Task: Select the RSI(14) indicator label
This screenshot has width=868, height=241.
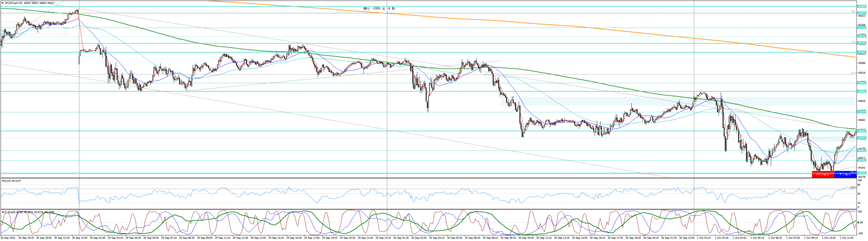Action: (11, 181)
